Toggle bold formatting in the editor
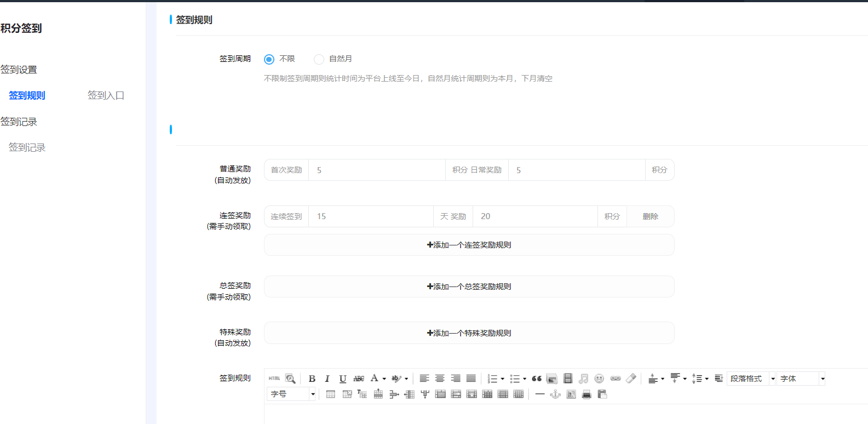Viewport: 868px width, 424px height. tap(312, 379)
